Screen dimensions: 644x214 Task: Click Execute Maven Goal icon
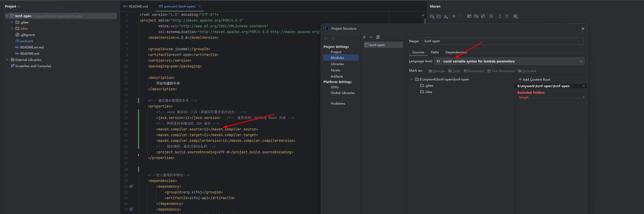click(x=469, y=16)
